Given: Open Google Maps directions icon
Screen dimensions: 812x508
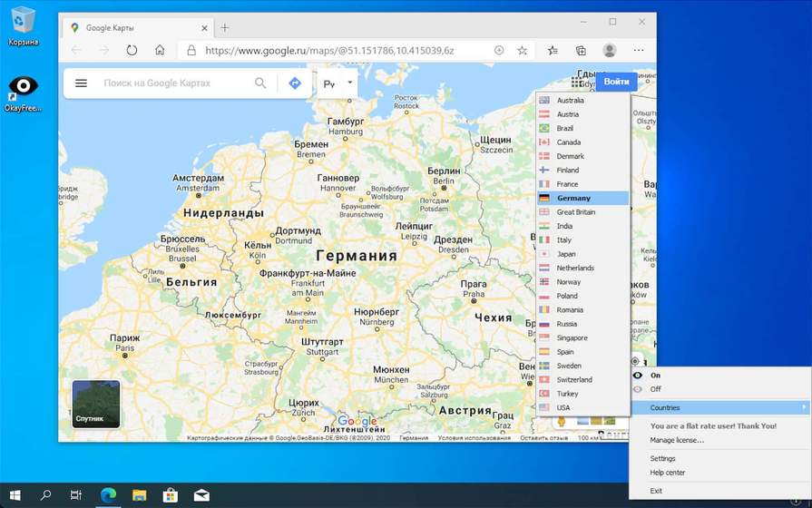Looking at the screenshot, I should [x=295, y=83].
